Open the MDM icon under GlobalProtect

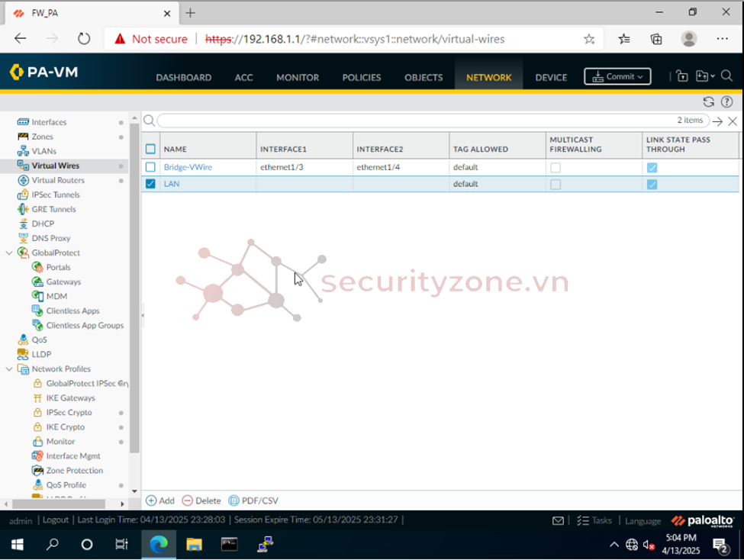click(37, 296)
